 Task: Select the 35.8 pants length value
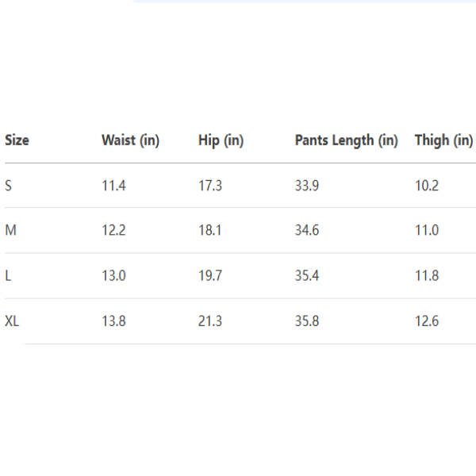pyautogui.click(x=308, y=321)
